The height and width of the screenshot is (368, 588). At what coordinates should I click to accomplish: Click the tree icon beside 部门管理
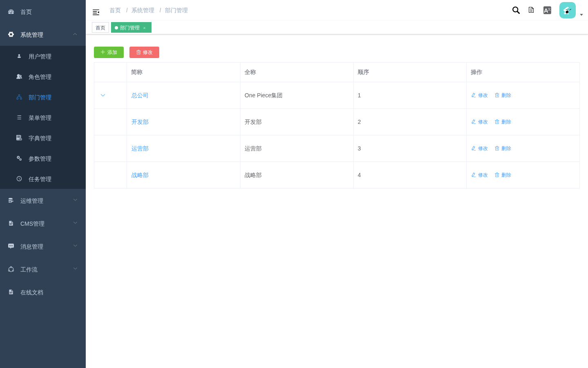19,97
